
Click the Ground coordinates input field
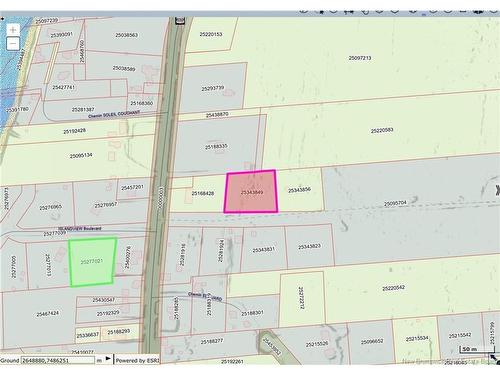tap(58, 360)
